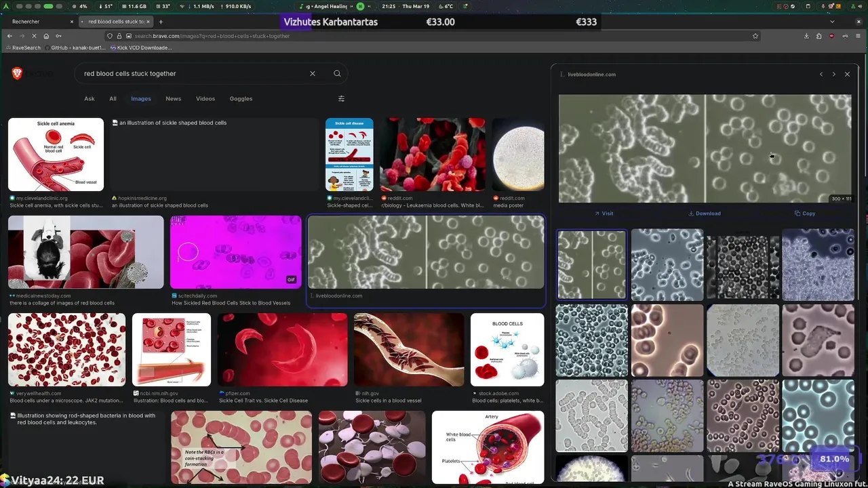Open the Kick VOD Downloader bookmark
The width and height of the screenshot is (868, 488).
(x=140, y=48)
